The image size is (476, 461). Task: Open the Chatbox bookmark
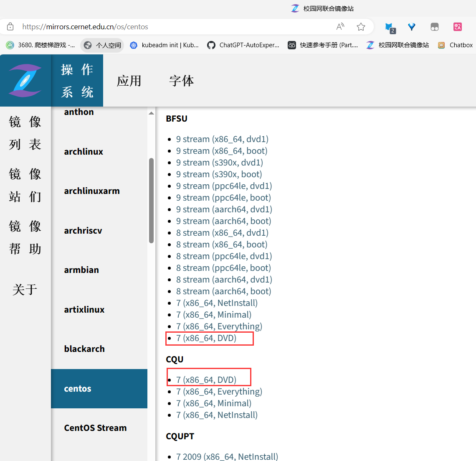456,45
